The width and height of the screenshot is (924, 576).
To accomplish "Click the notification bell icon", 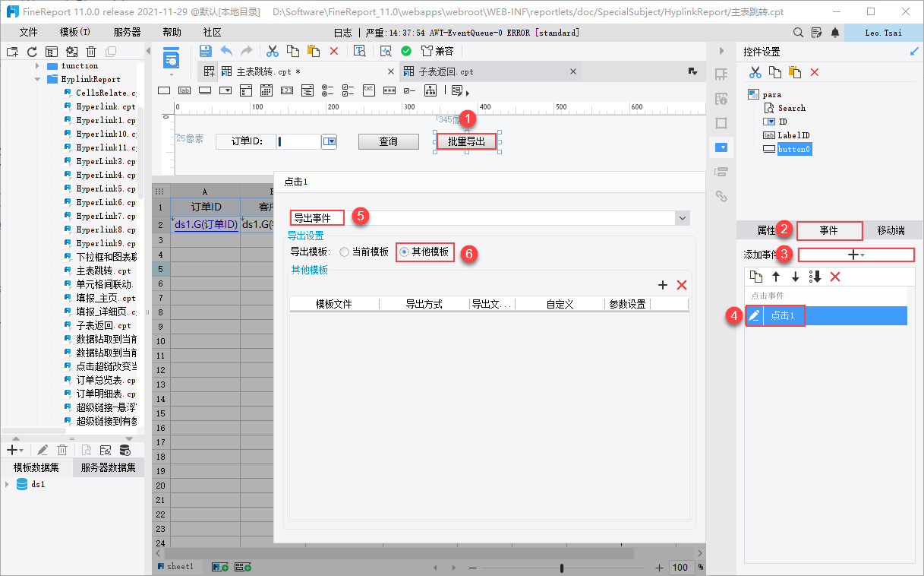I will [x=835, y=33].
